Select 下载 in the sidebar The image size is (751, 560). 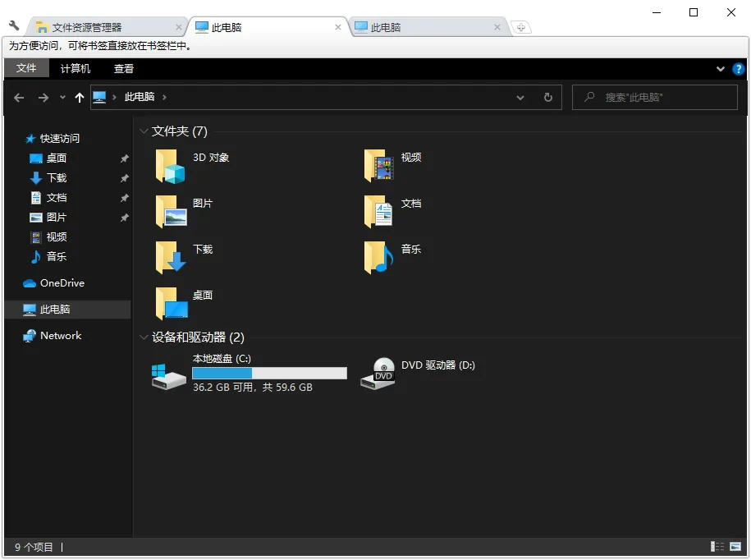pyautogui.click(x=57, y=178)
